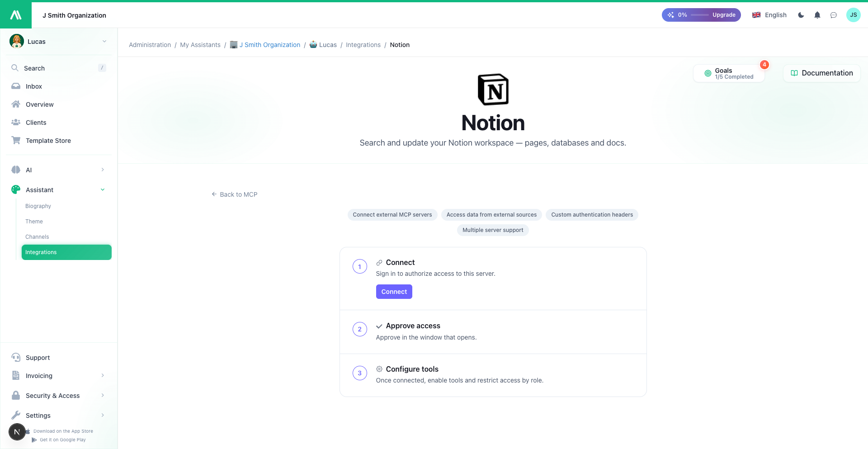Click the red 4 notification badge
Viewport: 868px width, 449px height.
point(764,65)
